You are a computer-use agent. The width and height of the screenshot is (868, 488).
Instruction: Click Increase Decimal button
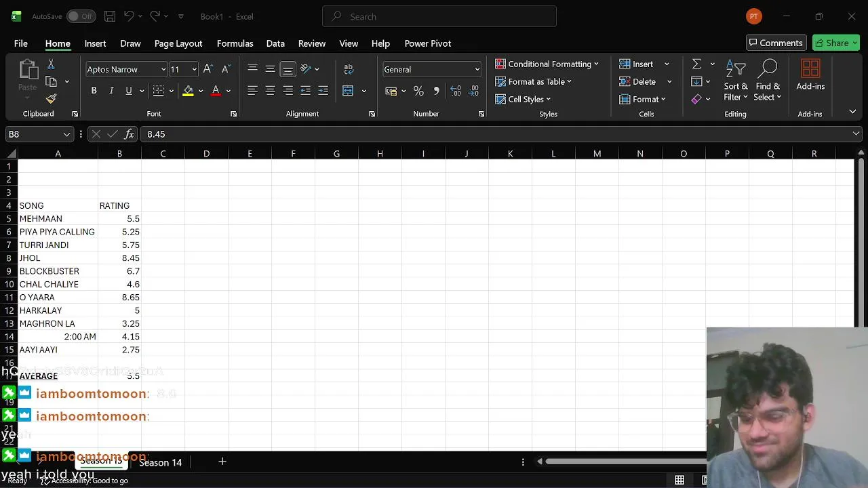456,91
